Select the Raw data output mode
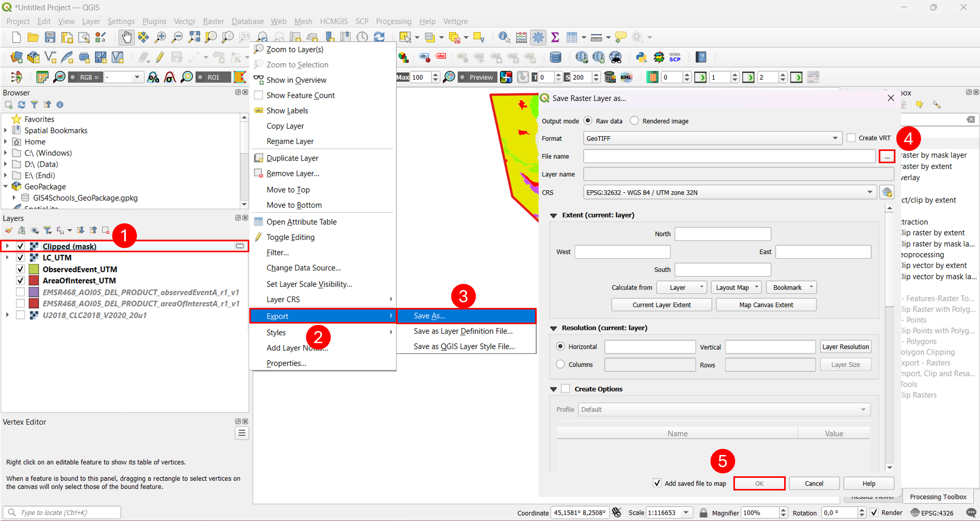The height and width of the screenshot is (521, 980). pos(588,121)
